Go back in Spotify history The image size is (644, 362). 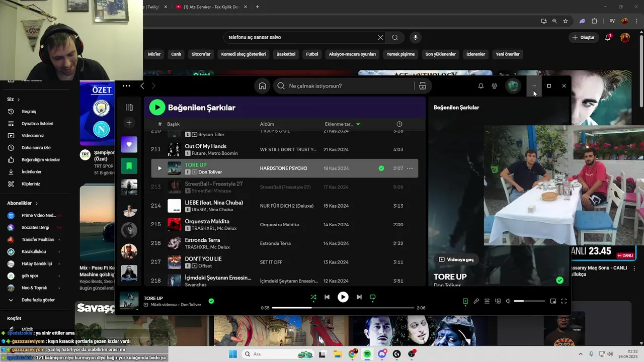[142, 86]
